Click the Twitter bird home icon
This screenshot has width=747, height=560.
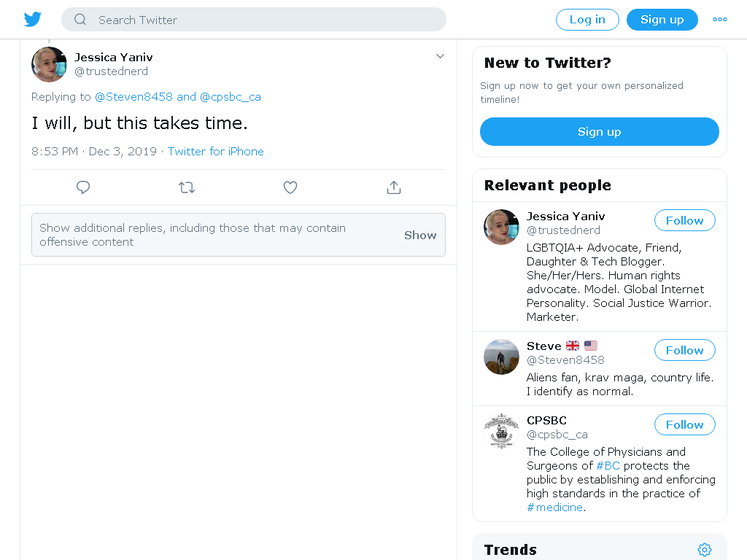click(x=32, y=20)
